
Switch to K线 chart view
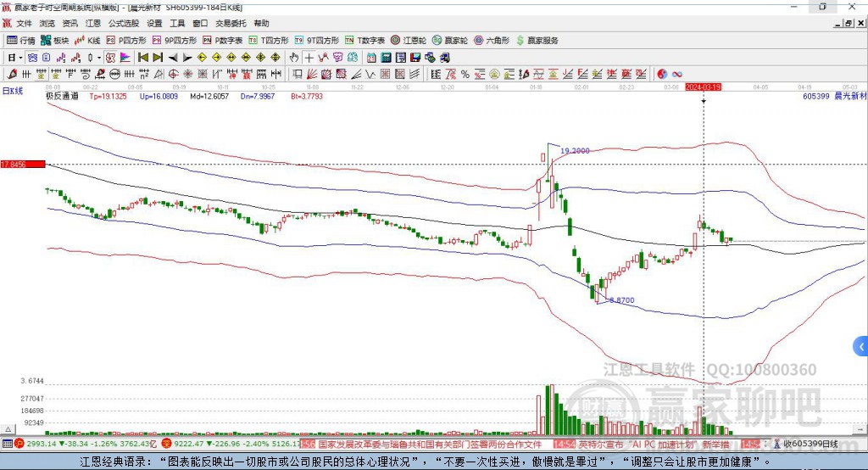coord(87,41)
